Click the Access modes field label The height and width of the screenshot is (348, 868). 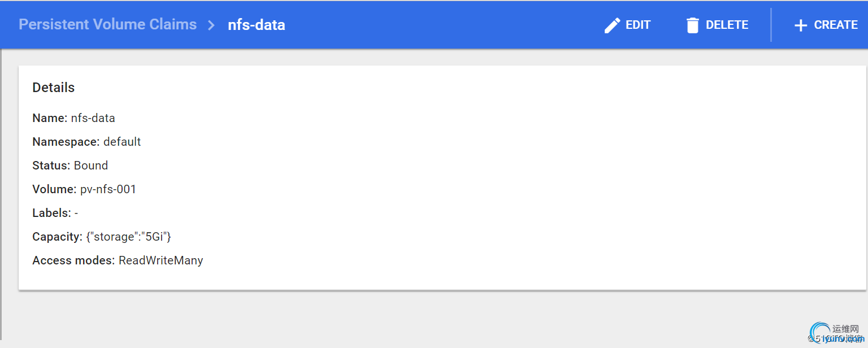tap(73, 260)
